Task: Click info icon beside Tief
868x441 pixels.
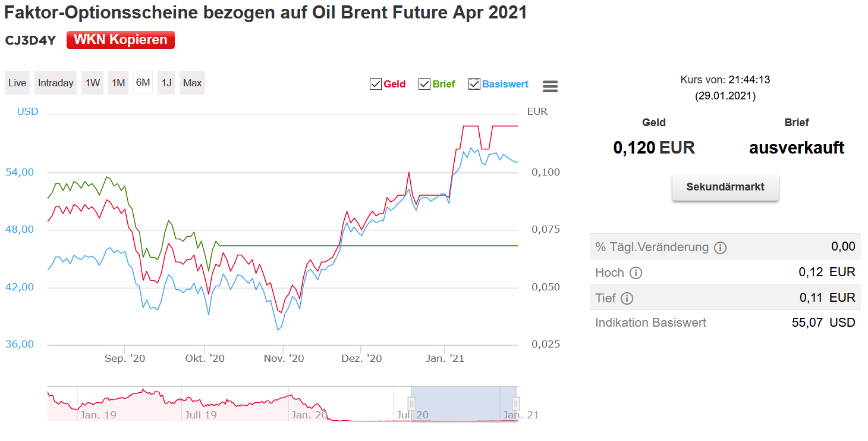Action: pos(627,298)
